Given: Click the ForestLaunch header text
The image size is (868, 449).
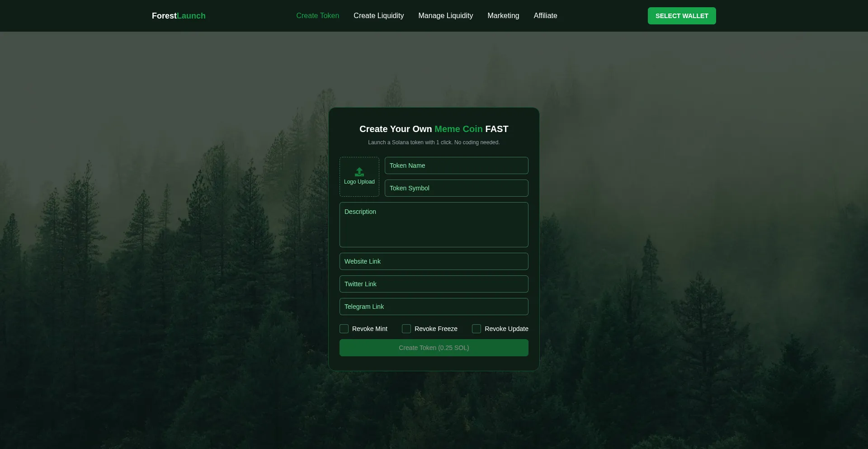Looking at the screenshot, I should click(178, 15).
